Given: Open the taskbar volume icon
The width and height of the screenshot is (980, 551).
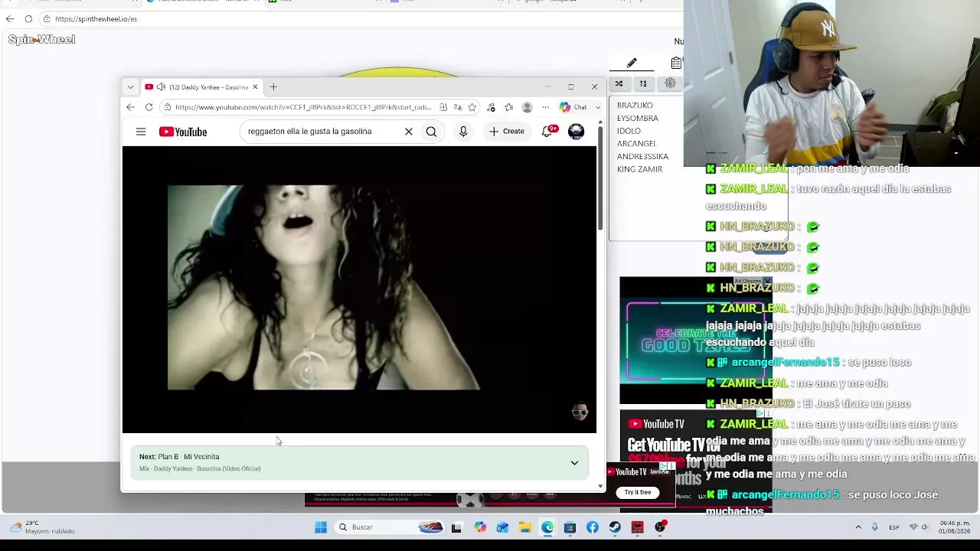Looking at the screenshot, I should pos(925,527).
